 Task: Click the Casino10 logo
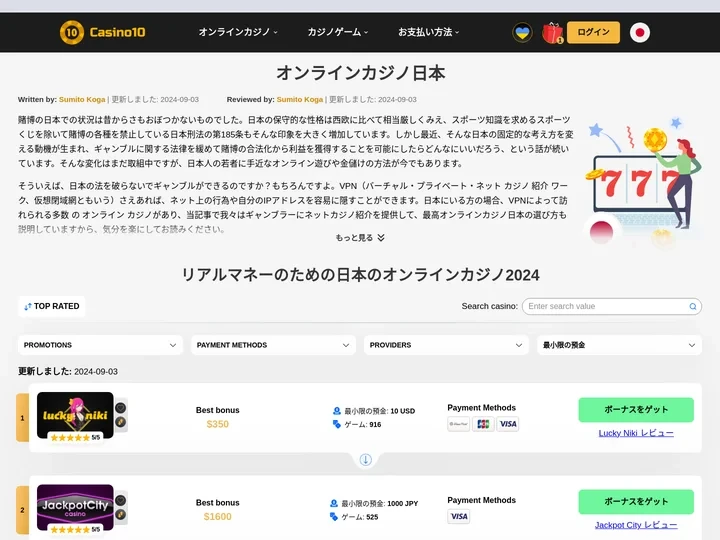click(103, 32)
